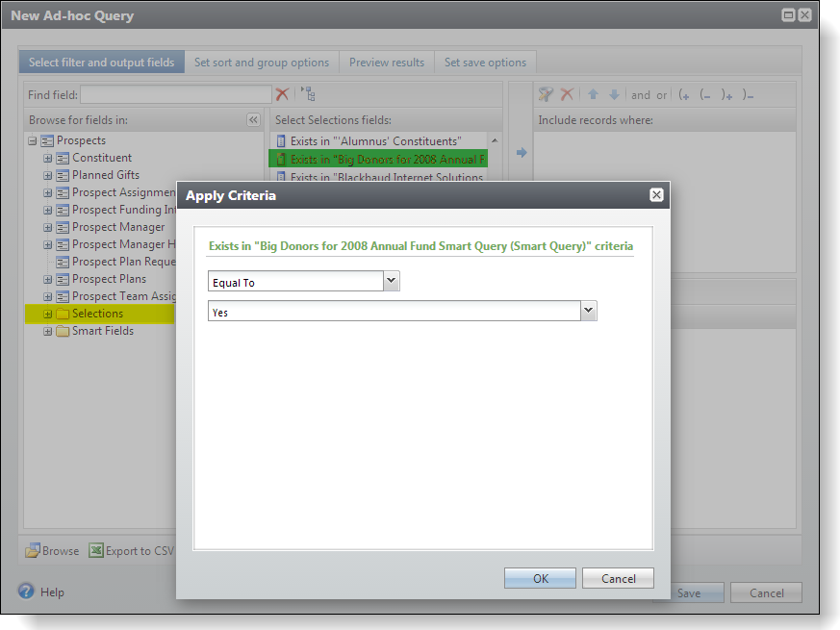Switch to Set sort and group options tab
The width and height of the screenshot is (840, 630).
point(261,63)
